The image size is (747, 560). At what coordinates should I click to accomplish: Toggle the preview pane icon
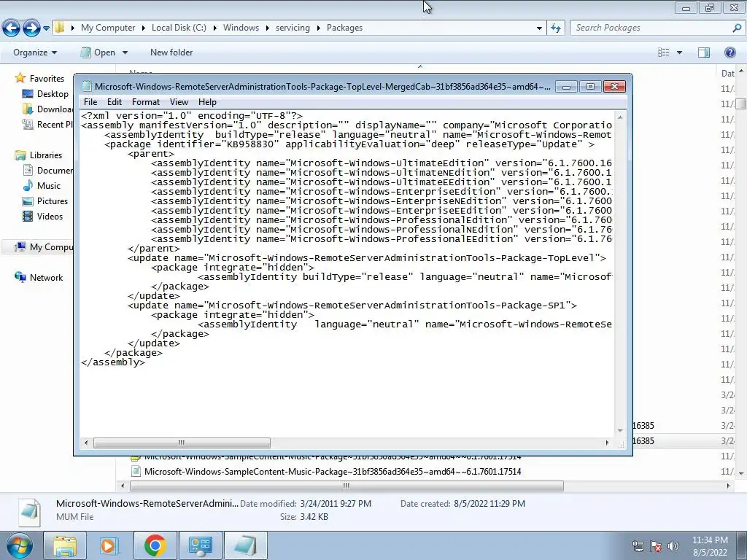coord(704,52)
